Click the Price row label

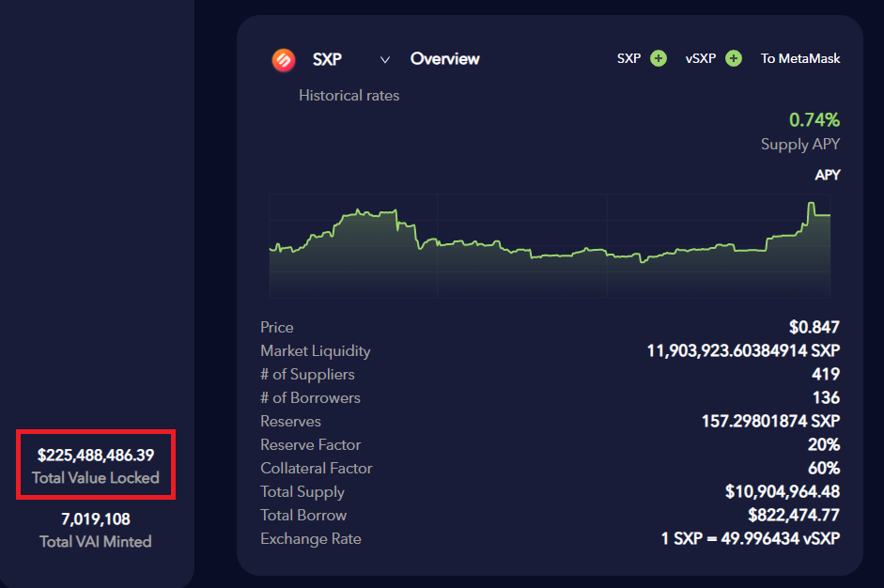(x=277, y=328)
